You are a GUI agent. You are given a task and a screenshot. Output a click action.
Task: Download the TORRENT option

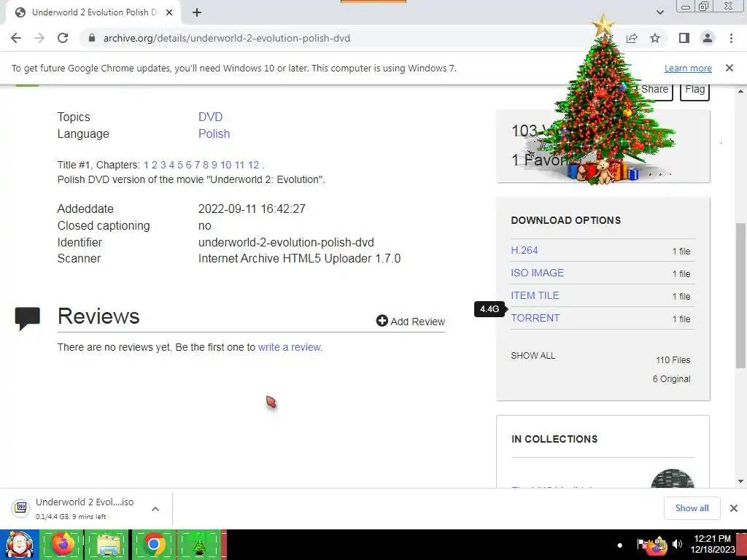click(x=535, y=318)
